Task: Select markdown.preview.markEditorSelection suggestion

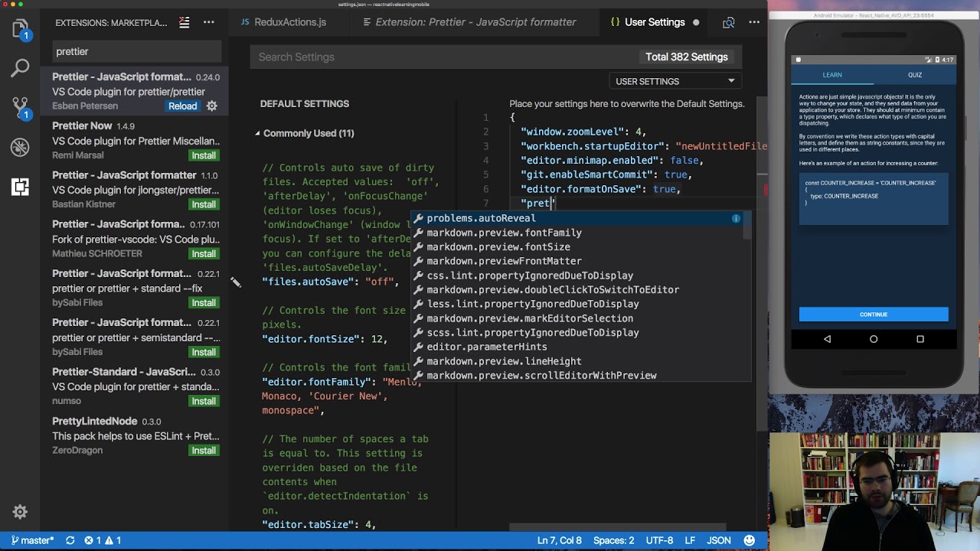Action: pyautogui.click(x=581, y=318)
